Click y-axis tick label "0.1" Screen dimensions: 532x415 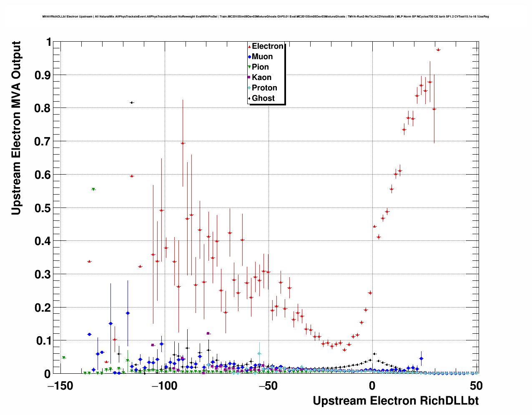point(44,341)
